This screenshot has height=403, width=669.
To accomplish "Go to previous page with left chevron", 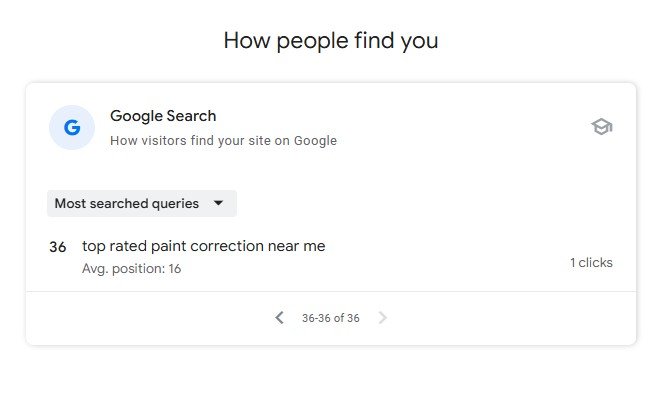I will point(279,318).
